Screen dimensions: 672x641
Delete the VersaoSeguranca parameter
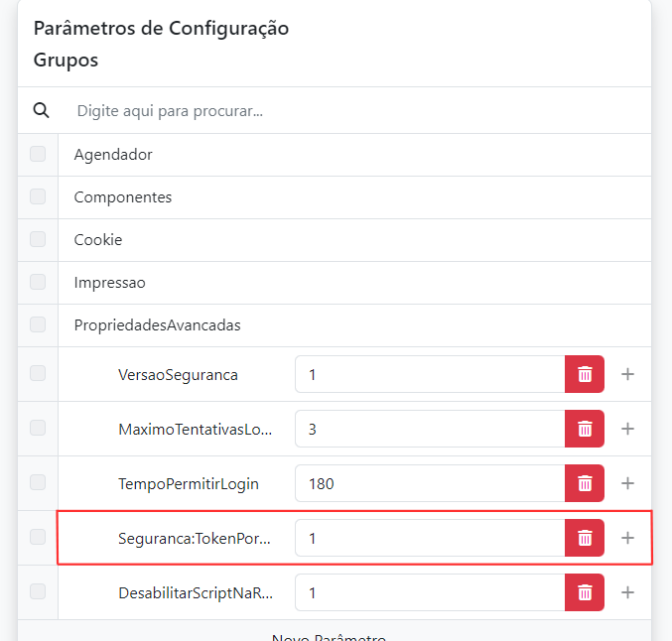pos(585,374)
